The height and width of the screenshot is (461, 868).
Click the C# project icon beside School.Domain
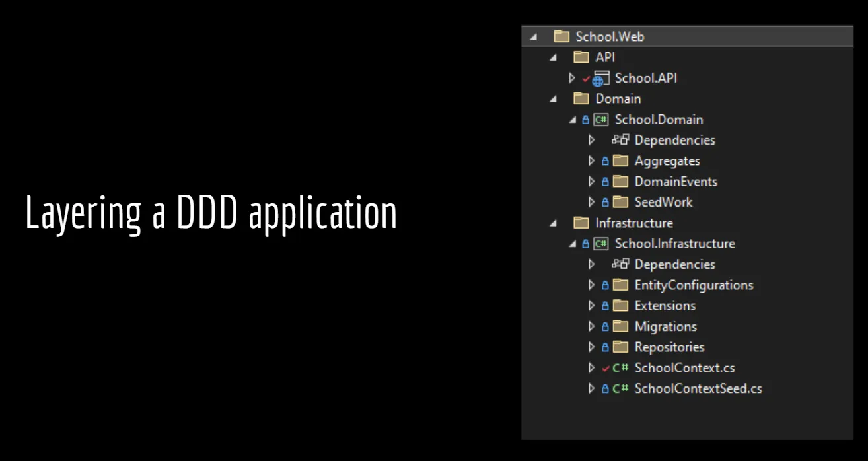click(600, 120)
